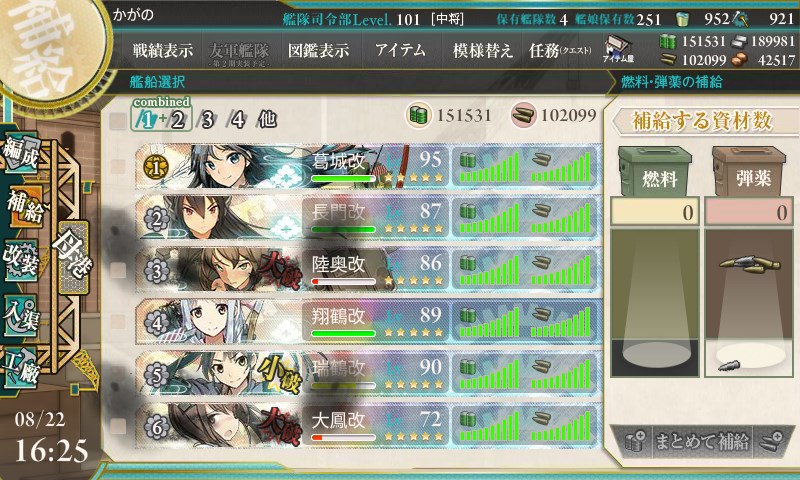
Task: Switch to fleet 3 tab
Action: 206,120
